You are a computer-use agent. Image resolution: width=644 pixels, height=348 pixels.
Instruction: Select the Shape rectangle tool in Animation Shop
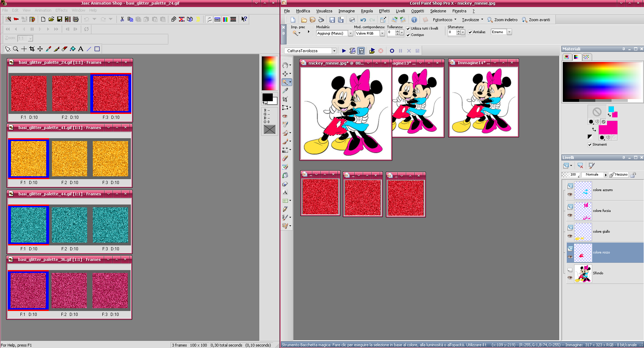(97, 49)
